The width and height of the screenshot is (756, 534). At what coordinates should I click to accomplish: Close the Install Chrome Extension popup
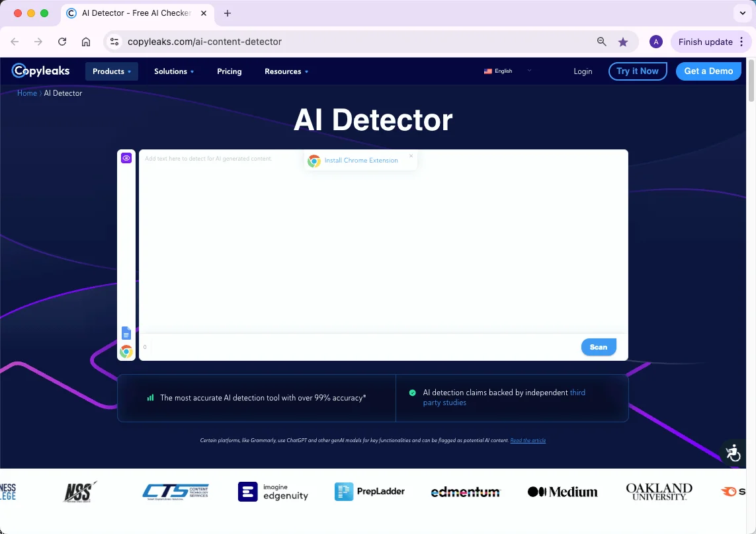[x=411, y=156]
